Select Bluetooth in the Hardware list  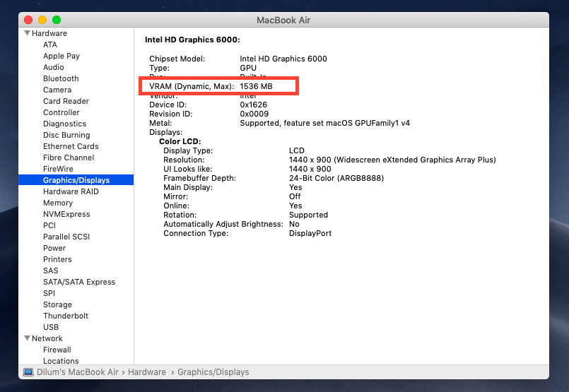pos(61,78)
